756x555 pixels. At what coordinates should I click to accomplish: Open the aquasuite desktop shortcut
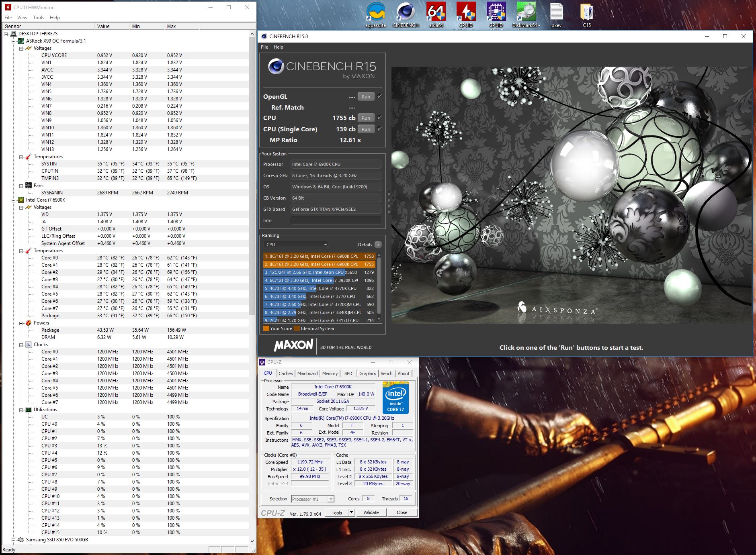pos(375,14)
